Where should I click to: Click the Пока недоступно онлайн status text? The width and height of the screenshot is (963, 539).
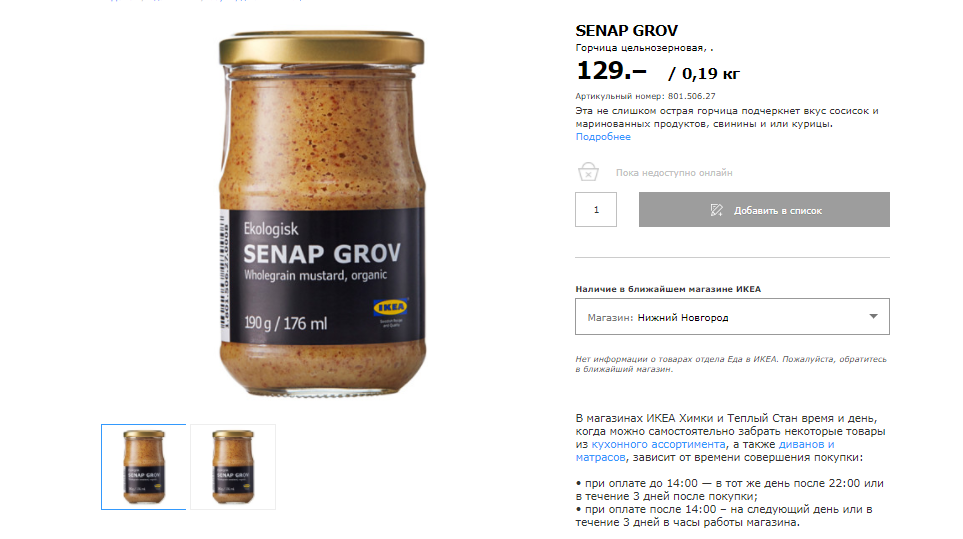click(x=674, y=173)
